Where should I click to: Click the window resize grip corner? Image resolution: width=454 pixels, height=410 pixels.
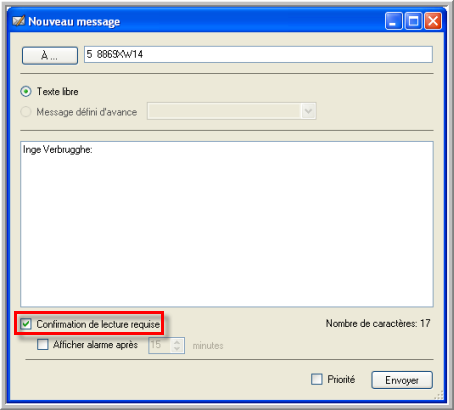tap(439, 395)
